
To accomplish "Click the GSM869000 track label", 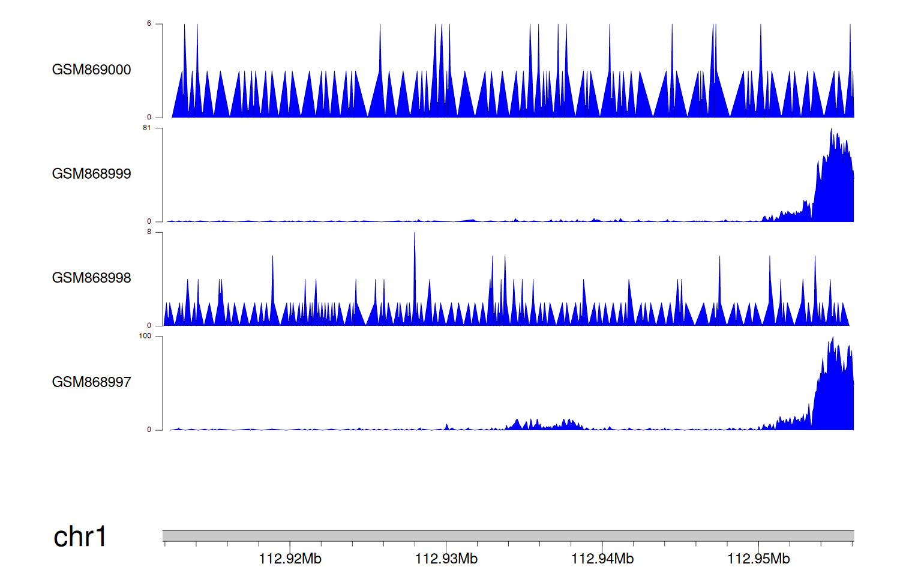I will 91,70.
